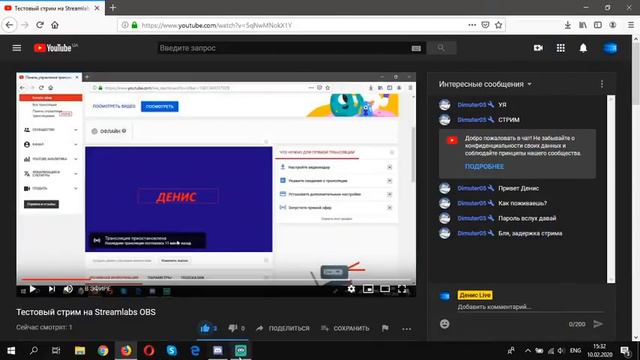Open the player settings gear
The width and height of the screenshot is (640, 360).
pos(351,289)
